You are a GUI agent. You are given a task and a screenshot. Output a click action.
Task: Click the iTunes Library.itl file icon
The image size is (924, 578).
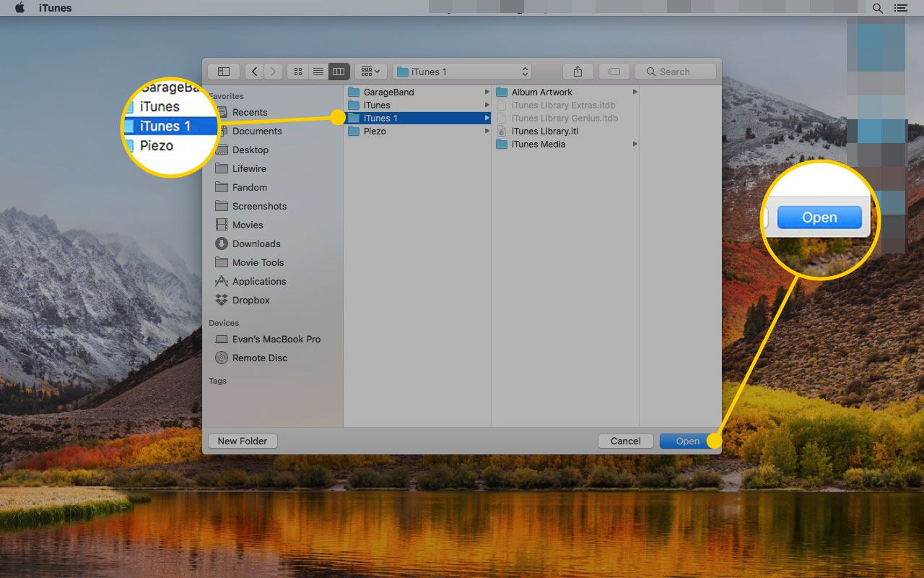click(x=502, y=131)
